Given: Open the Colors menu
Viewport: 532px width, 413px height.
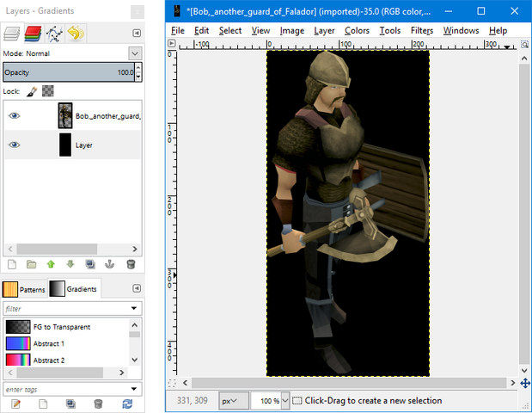Looking at the screenshot, I should click(x=357, y=31).
